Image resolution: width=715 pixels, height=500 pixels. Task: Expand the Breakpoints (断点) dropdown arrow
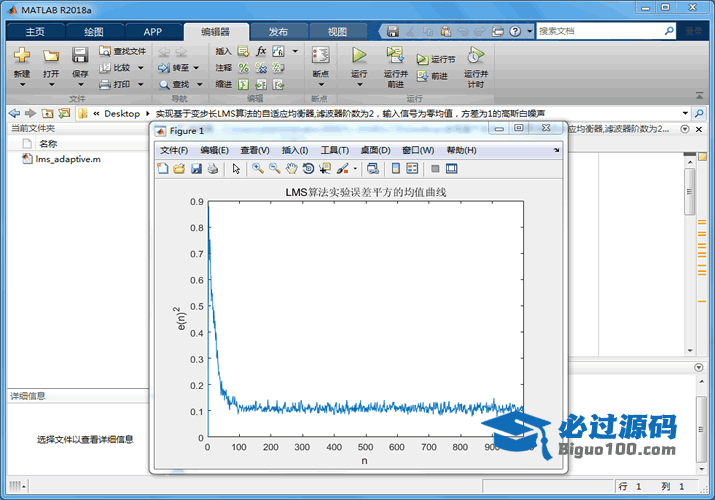point(321,84)
